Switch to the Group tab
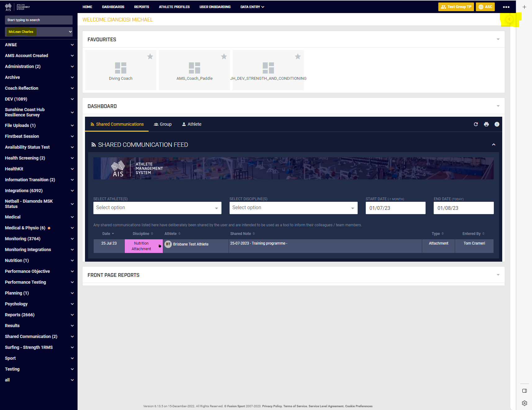 tap(163, 124)
